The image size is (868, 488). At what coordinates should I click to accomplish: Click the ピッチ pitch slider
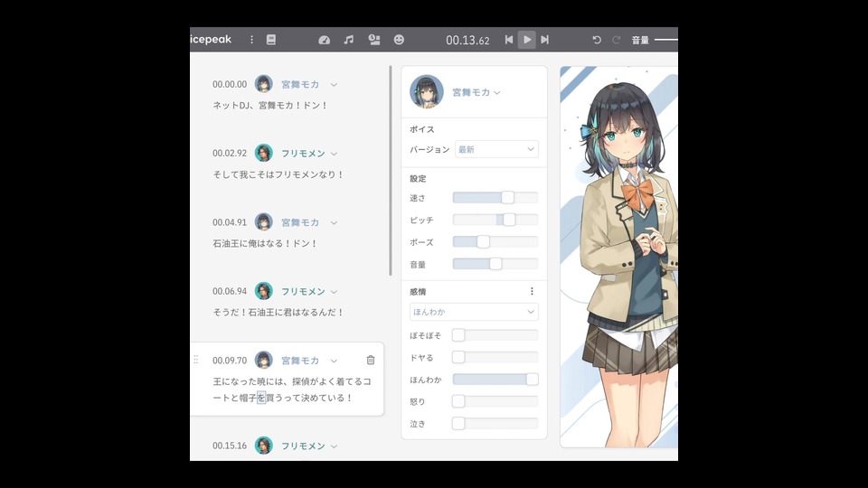pyautogui.click(x=495, y=220)
